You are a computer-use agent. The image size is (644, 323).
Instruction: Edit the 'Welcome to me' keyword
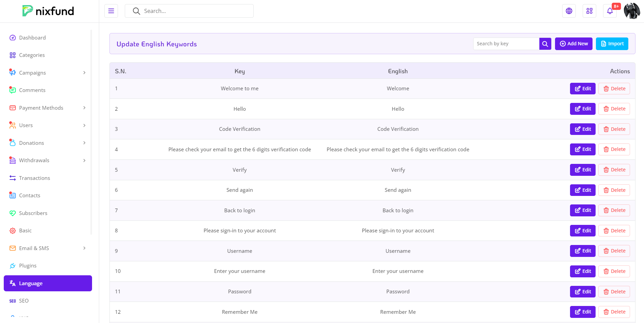coord(583,89)
